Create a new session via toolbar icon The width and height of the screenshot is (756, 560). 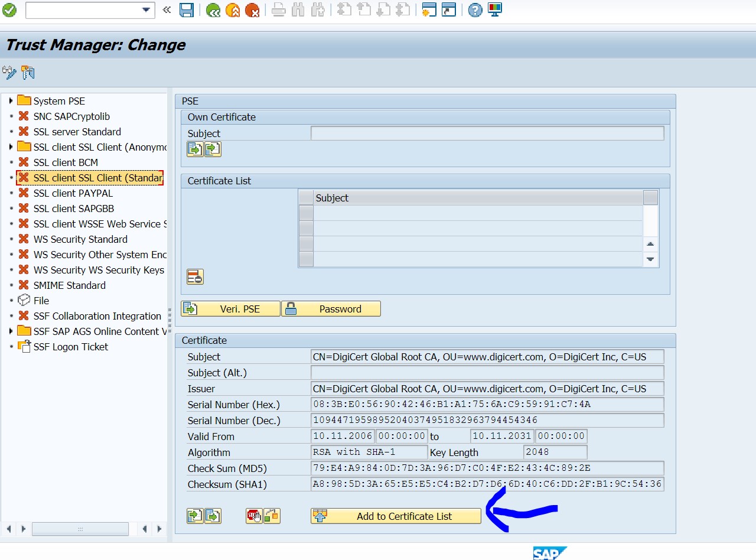tap(429, 10)
